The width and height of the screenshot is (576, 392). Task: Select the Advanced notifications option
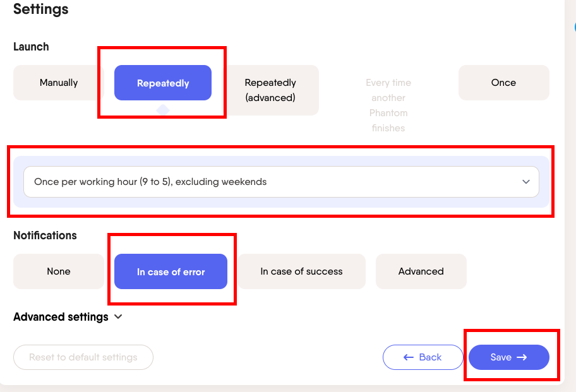coord(421,271)
